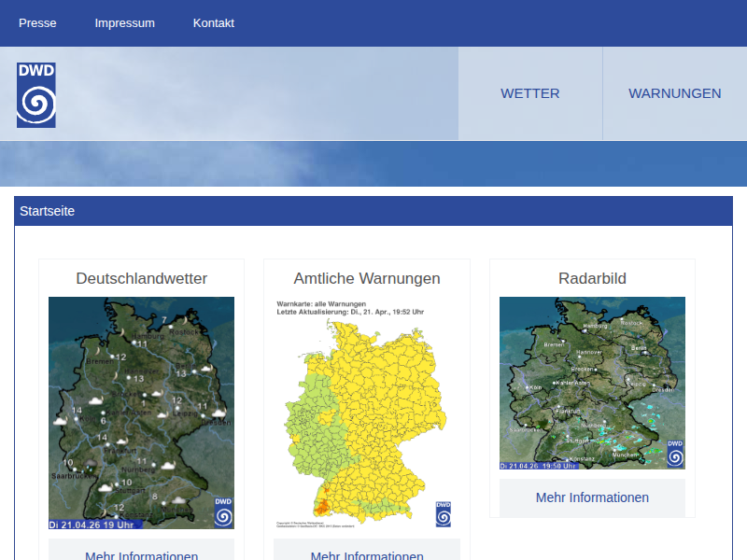The width and height of the screenshot is (747, 560).
Task: Open the Impressum link
Action: point(124,23)
